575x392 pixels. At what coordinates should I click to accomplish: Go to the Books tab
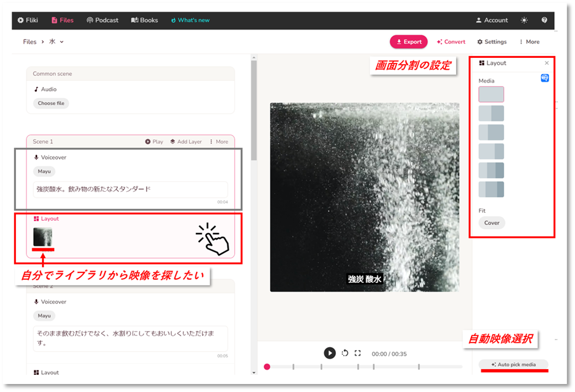click(x=145, y=20)
